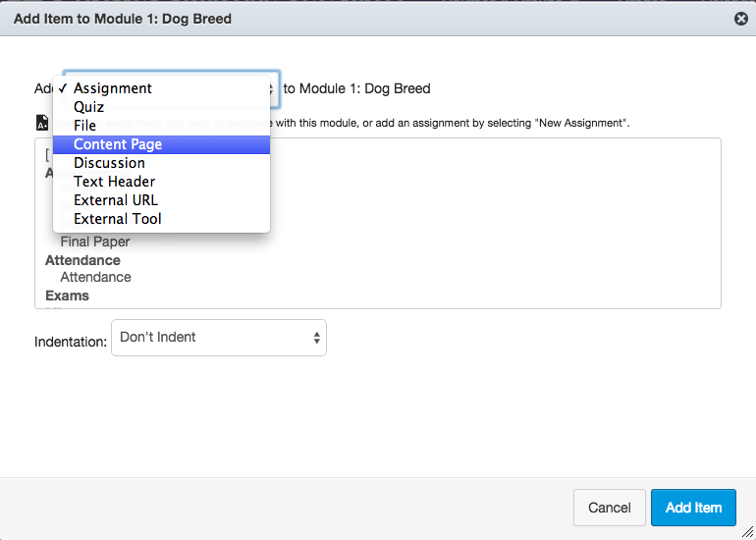The width and height of the screenshot is (756, 540).
Task: Select the indented Attendance assignment
Action: coord(95,278)
